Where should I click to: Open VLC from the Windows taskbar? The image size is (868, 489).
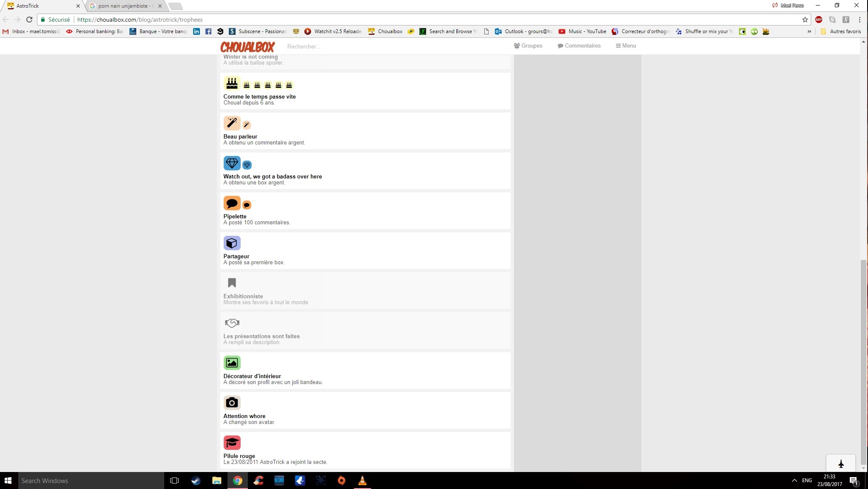(x=362, y=481)
